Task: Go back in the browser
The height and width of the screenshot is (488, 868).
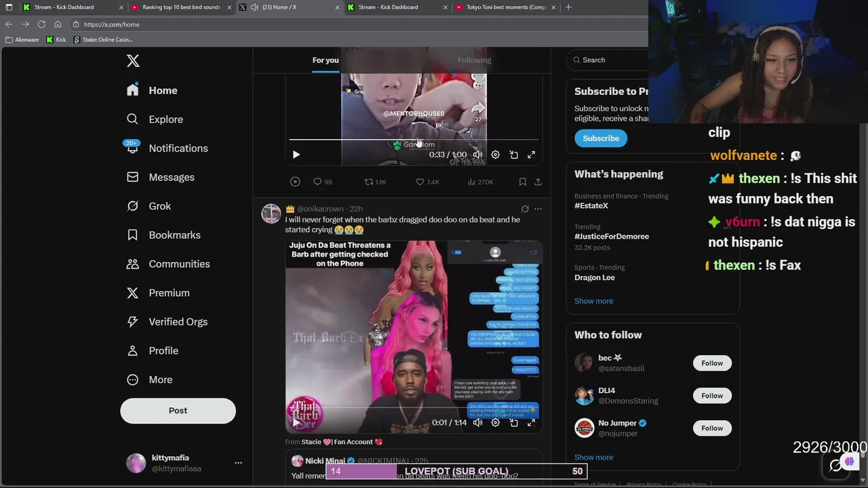Action: tap(9, 24)
